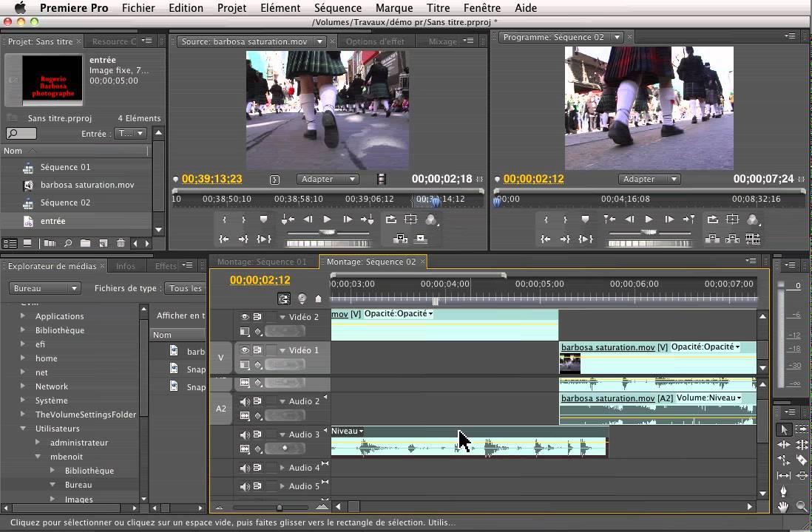
Task: Select the Pen tool
Action: pos(783,491)
